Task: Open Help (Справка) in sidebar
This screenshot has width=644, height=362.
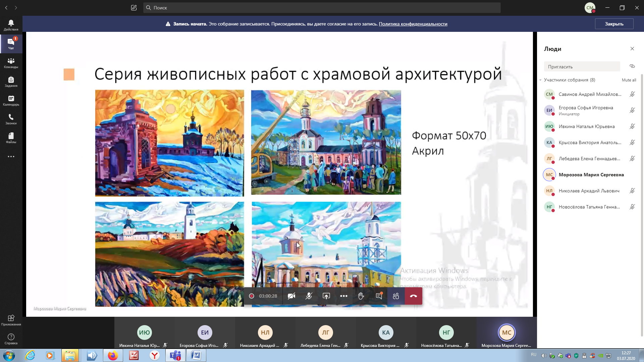Action: [11, 339]
